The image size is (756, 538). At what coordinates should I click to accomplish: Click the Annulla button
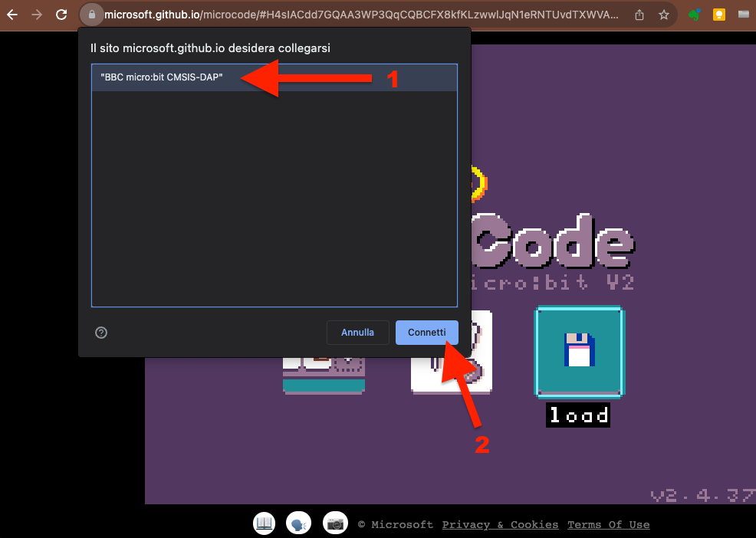(357, 333)
